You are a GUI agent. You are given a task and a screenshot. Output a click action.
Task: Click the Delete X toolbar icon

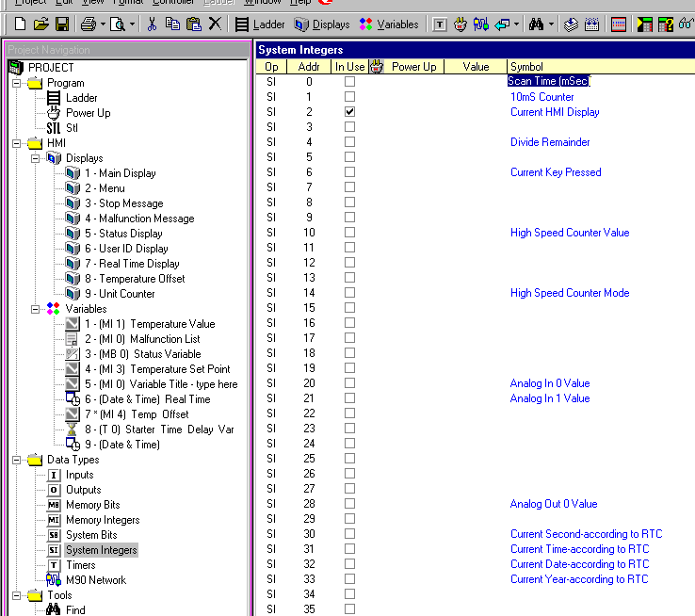215,24
